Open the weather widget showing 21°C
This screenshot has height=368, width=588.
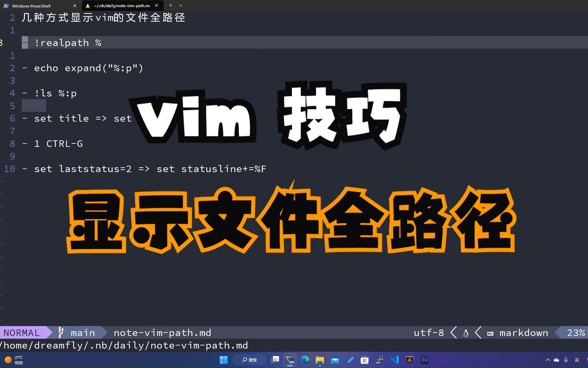(14, 360)
